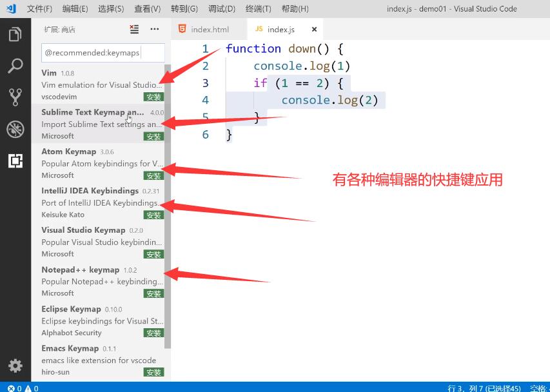The image size is (550, 392).
Task: Clear extensions search results icon
Action: click(134, 29)
